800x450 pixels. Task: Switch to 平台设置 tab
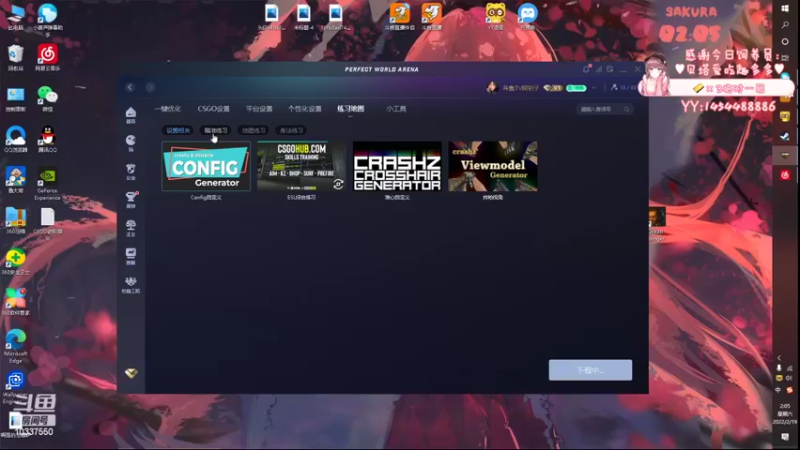(259, 109)
